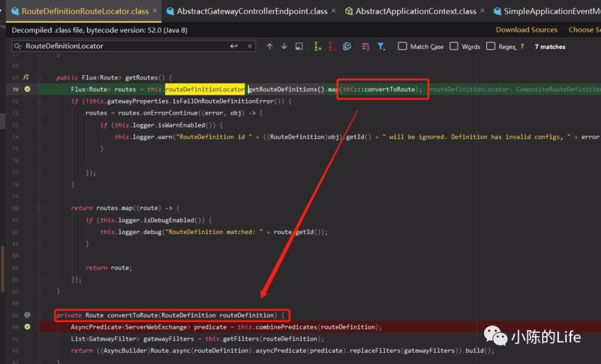Add next occurrence to selection
Screen dimensions: 601x364
pyautogui.click(x=317, y=46)
